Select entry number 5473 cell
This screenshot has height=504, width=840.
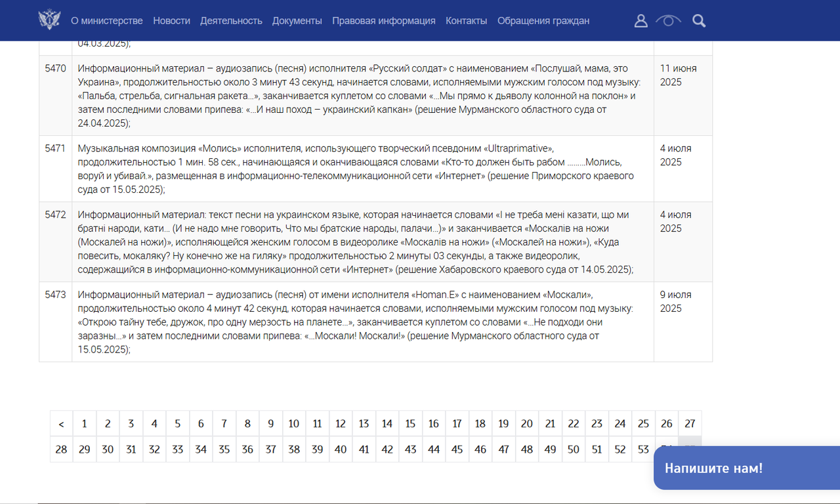(x=56, y=322)
